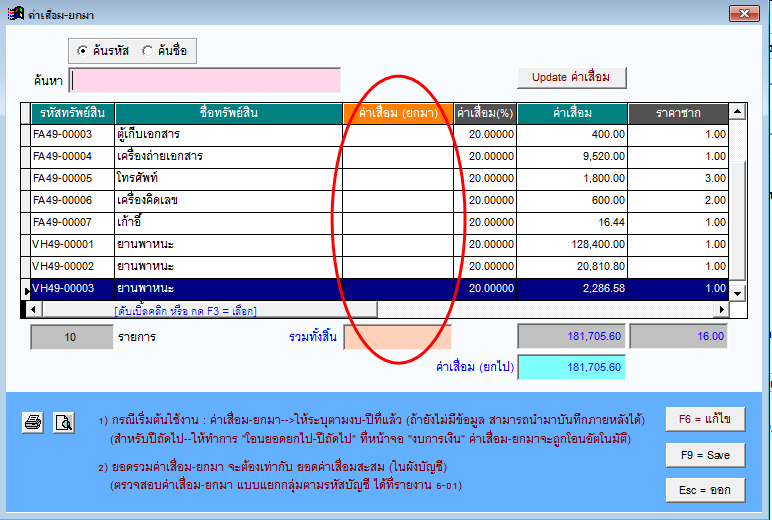The height and width of the screenshot is (520, 772).
Task: Click ค่าเสื่อม (ยกมา) cell for FA49-00003
Action: coord(398,134)
